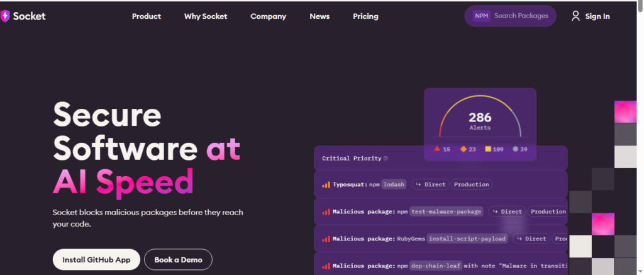Image resolution: width=644 pixels, height=275 pixels.
Task: Click the lodash package tag
Action: (x=394, y=184)
